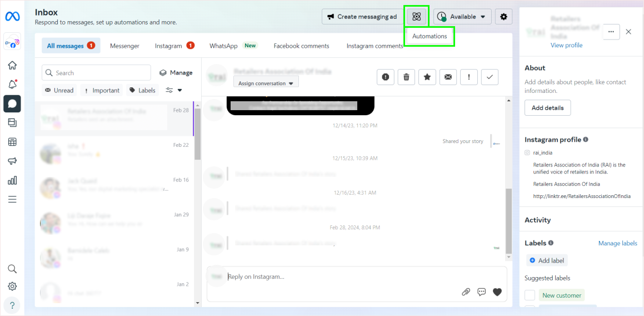The height and width of the screenshot is (316, 644).
Task: Open the sidebar Settings gear icon
Action: 12,286
